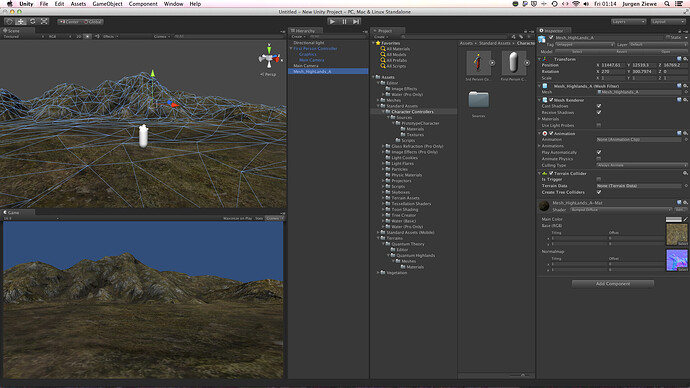Viewport: 690px width, 388px height.
Task: Collapse First Person Controller in Hierarchy
Action: tap(291, 48)
